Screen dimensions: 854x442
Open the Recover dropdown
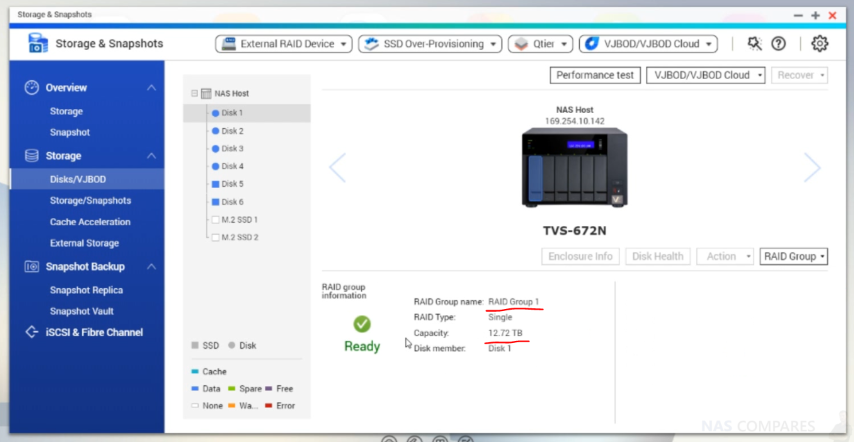(x=800, y=75)
